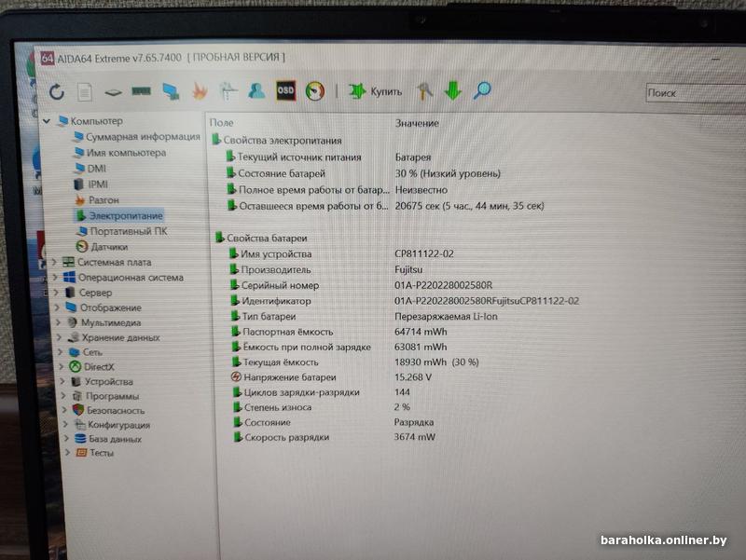Open the DMI tree item
Screen dimensions: 746x560
pyautogui.click(x=90, y=169)
